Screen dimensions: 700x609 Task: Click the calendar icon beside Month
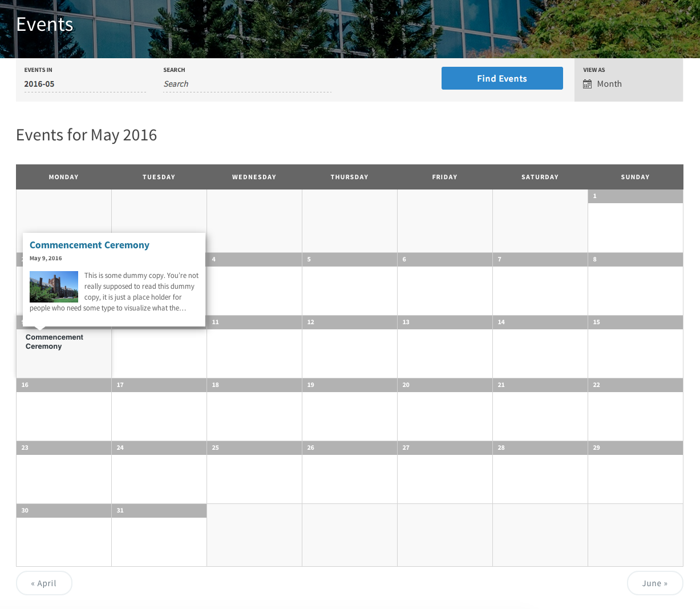pos(587,84)
